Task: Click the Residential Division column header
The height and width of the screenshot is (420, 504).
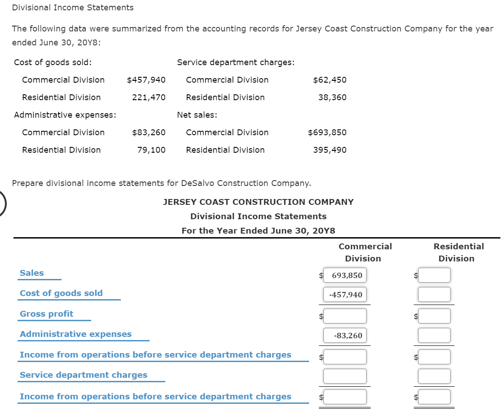Action: (x=458, y=252)
